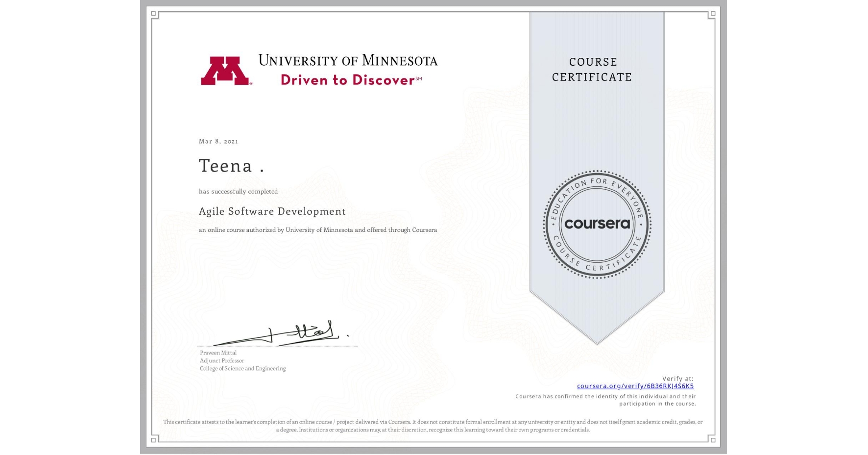Click the dotted signature underline
The width and height of the screenshot is (868, 455).
point(278,346)
